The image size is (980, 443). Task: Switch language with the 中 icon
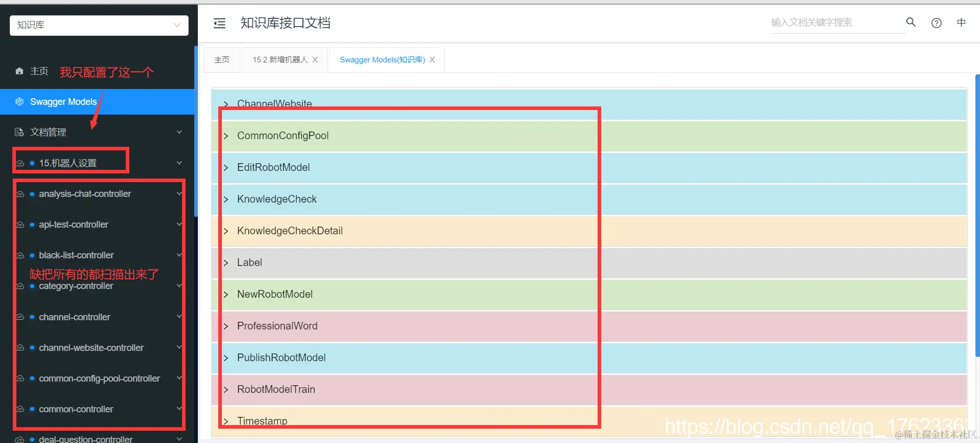coord(962,23)
